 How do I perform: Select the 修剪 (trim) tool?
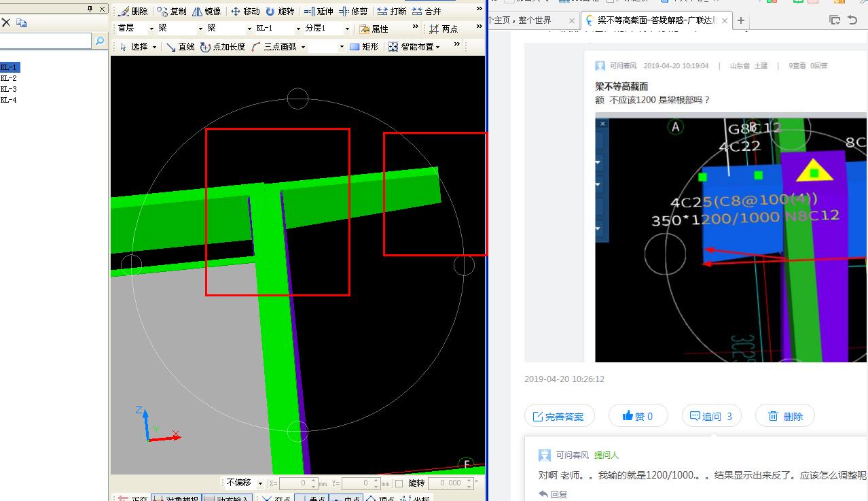tap(353, 12)
